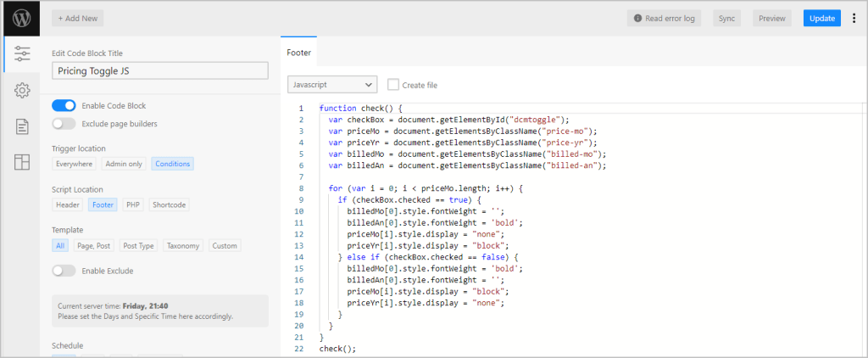The width and height of the screenshot is (868, 358).
Task: Open the sliders general settings sidebar icon
Action: 22,53
